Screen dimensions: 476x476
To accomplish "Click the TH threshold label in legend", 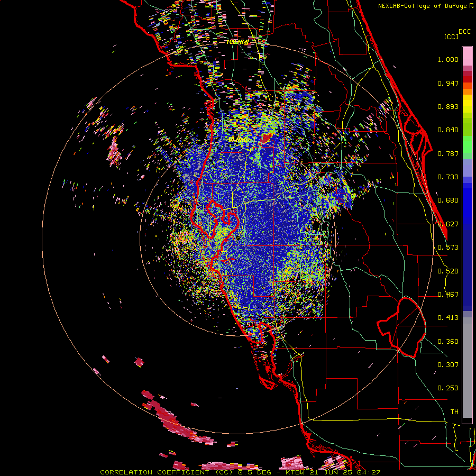I will 454,412.
